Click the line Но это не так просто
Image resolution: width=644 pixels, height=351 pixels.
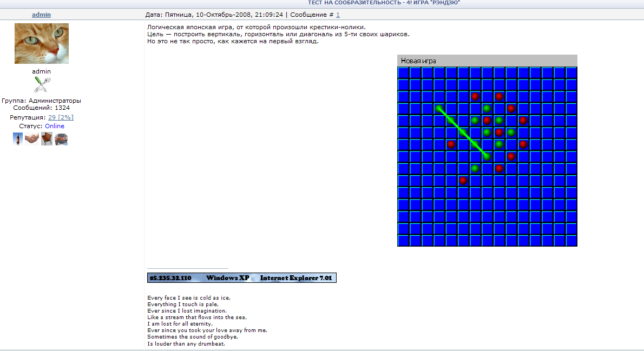233,41
